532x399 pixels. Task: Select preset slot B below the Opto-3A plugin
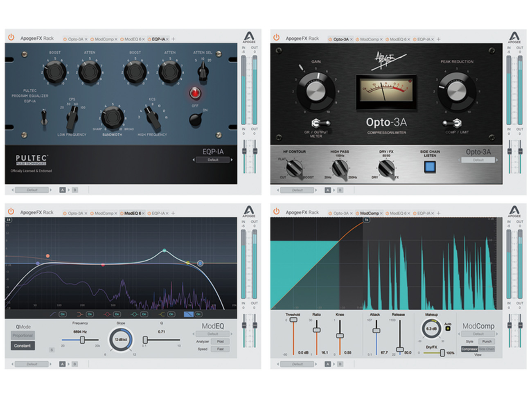pyautogui.click(x=340, y=190)
